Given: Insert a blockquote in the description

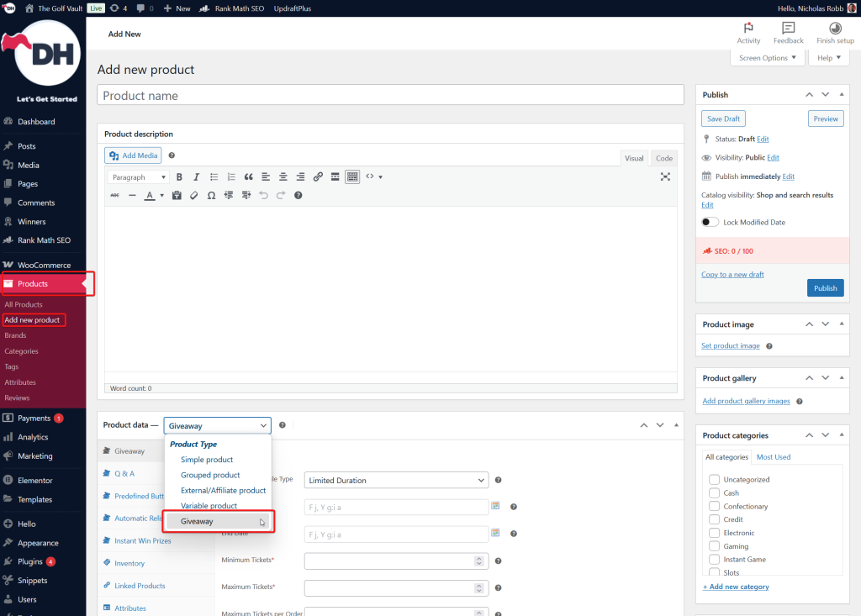Looking at the screenshot, I should pyautogui.click(x=248, y=177).
